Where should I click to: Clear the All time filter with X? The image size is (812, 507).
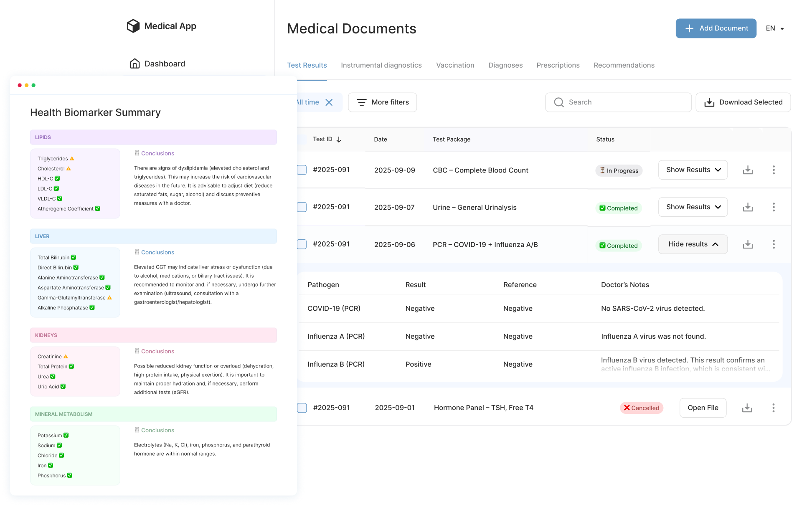click(x=329, y=102)
